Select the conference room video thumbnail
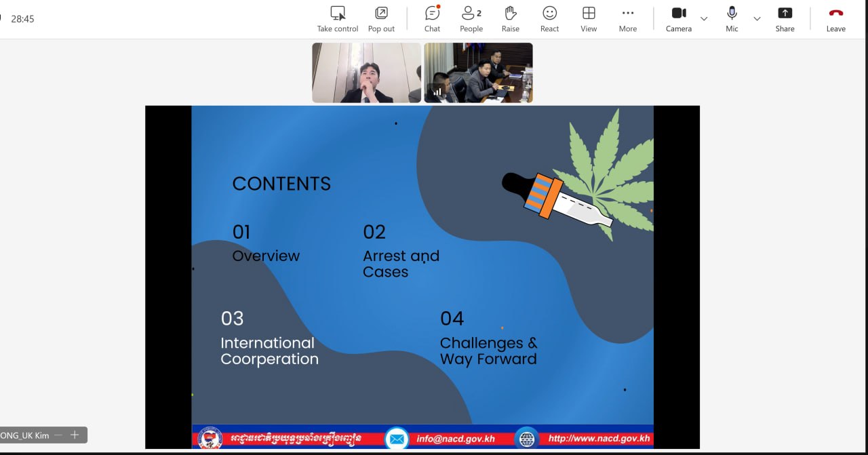This screenshot has height=455, width=868. click(x=478, y=73)
